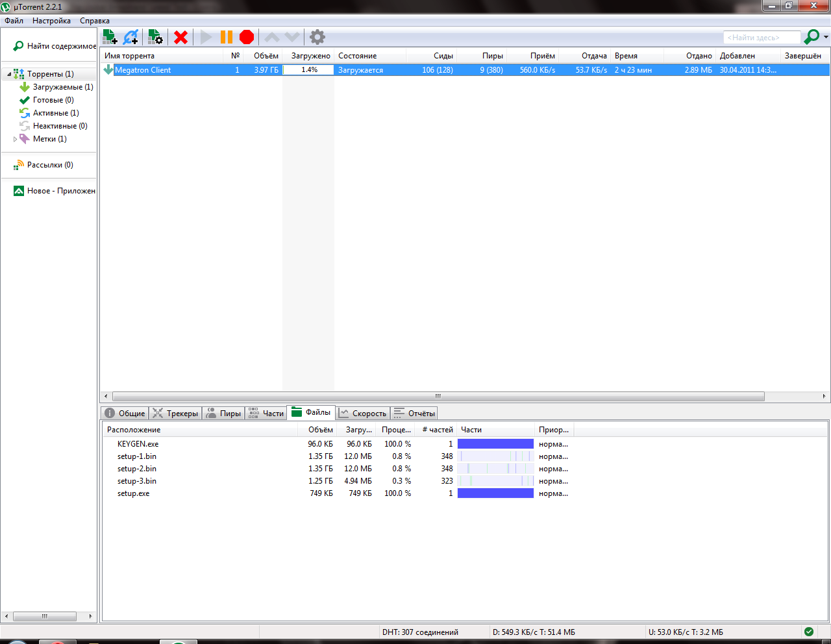Viewport: 831px width, 644px height.
Task: Click the DHT: 307 соединений status entry
Action: 420,632
